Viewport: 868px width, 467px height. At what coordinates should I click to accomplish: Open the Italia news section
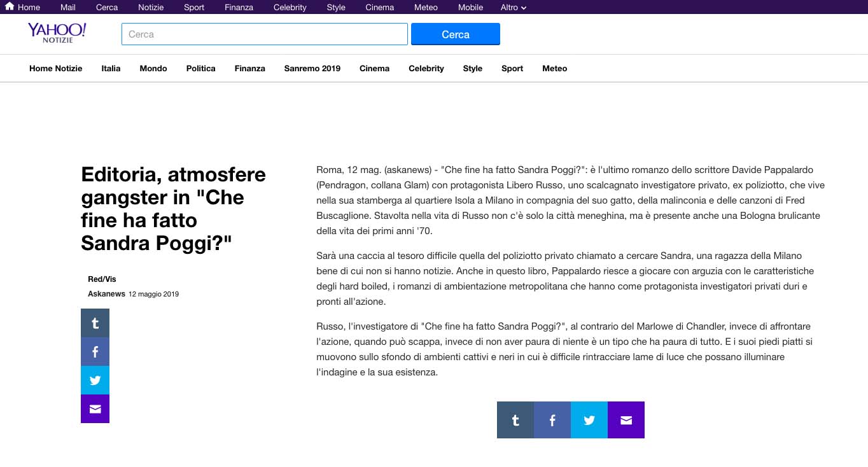click(x=111, y=69)
